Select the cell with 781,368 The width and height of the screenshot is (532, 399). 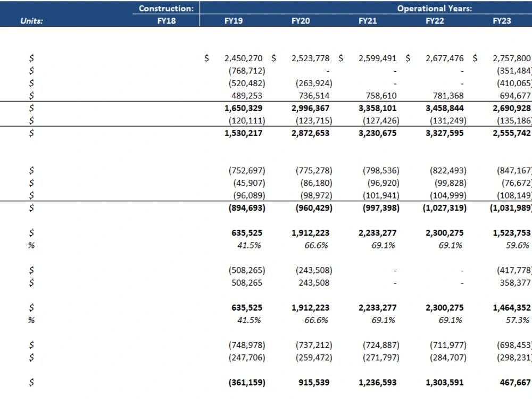(448, 96)
